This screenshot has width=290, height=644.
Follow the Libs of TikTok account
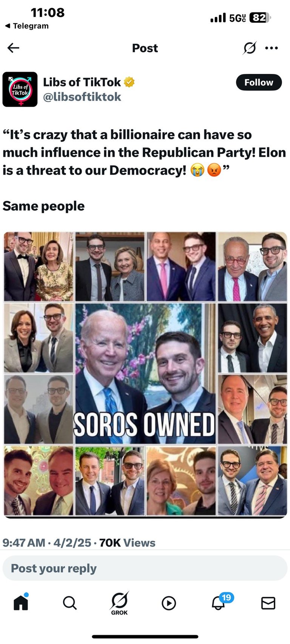point(259,82)
